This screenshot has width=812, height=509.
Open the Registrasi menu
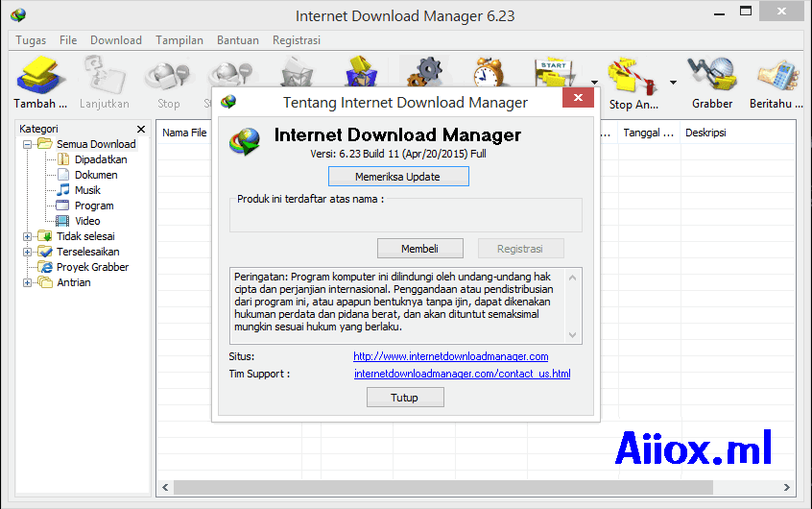(x=297, y=40)
